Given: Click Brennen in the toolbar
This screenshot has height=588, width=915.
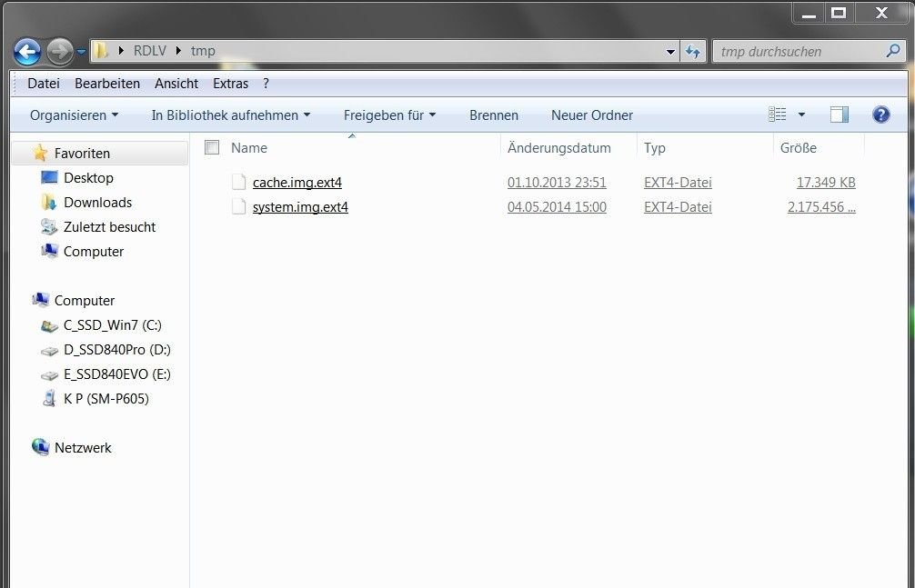Looking at the screenshot, I should click(494, 115).
